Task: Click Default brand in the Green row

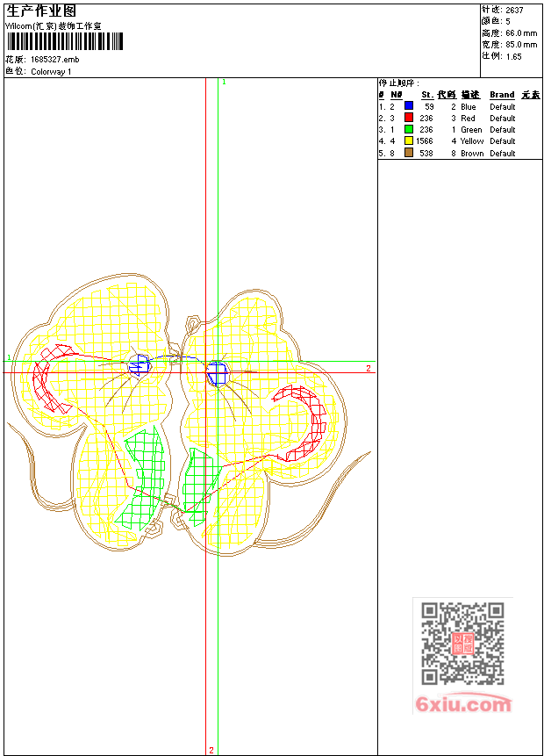Action: pos(503,130)
